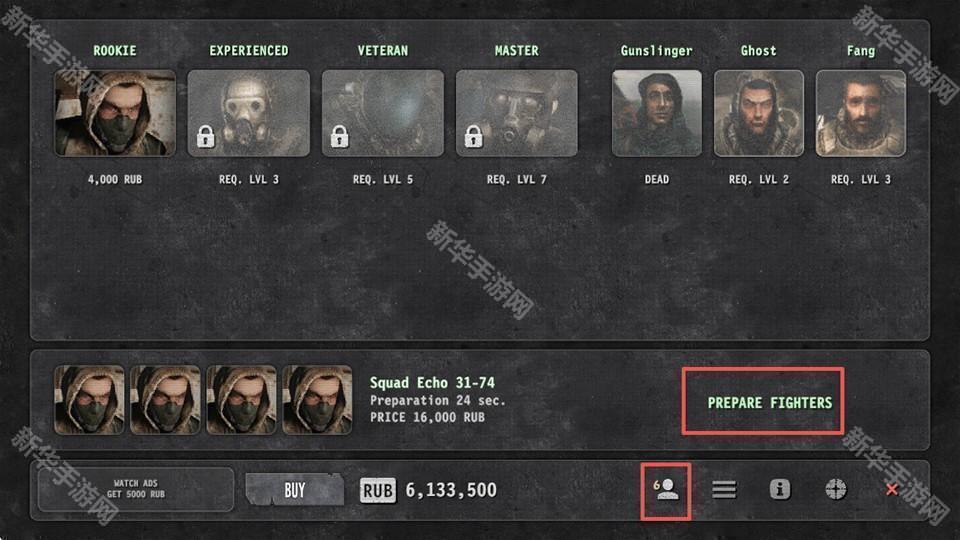Click the RUB currency badge

click(377, 490)
